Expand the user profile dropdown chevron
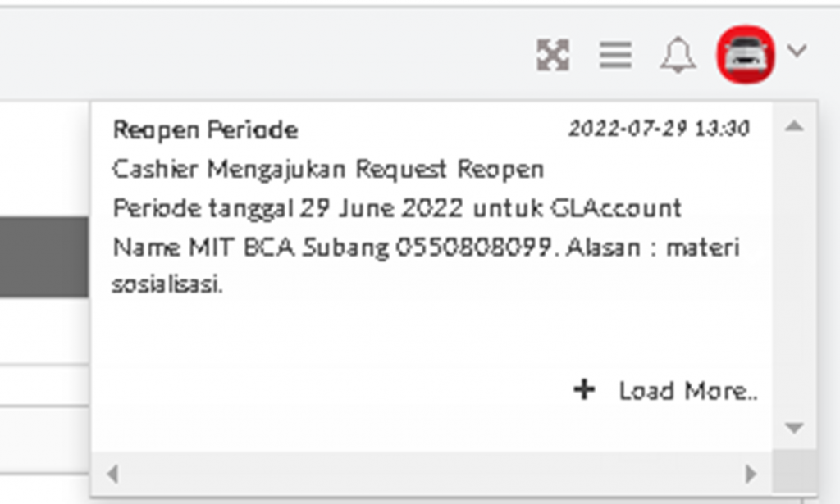The height and width of the screenshot is (504, 840). coord(797,51)
